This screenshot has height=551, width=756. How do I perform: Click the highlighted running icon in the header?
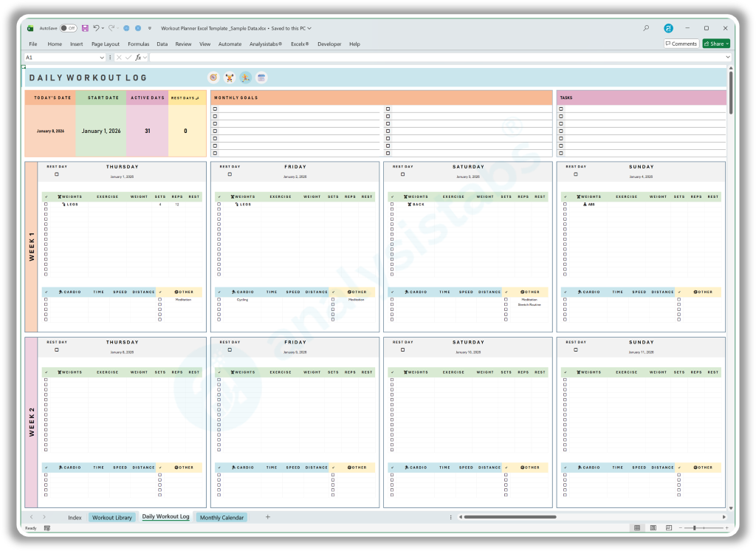pos(246,77)
